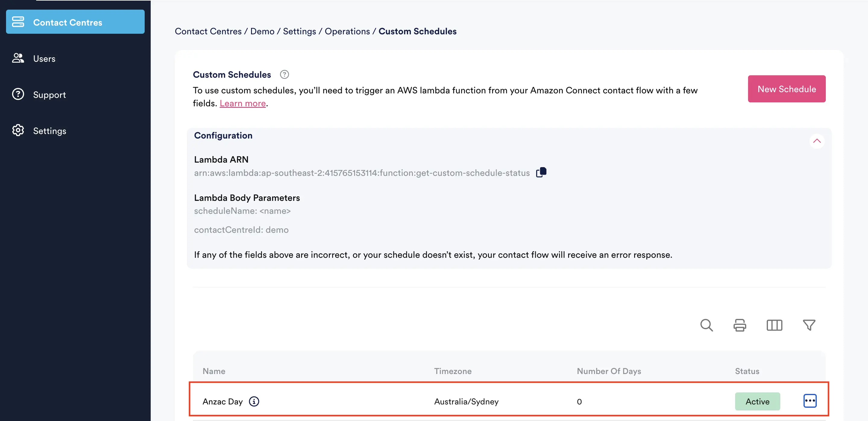The height and width of the screenshot is (421, 868).
Task: Navigate to Operations breadcrumb
Action: [347, 31]
